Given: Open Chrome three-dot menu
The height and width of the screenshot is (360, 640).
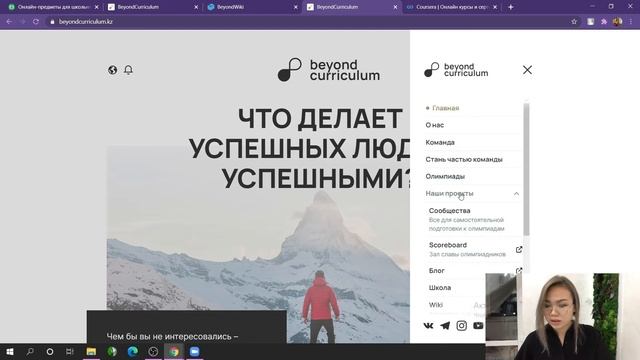Looking at the screenshot, I should point(631,22).
